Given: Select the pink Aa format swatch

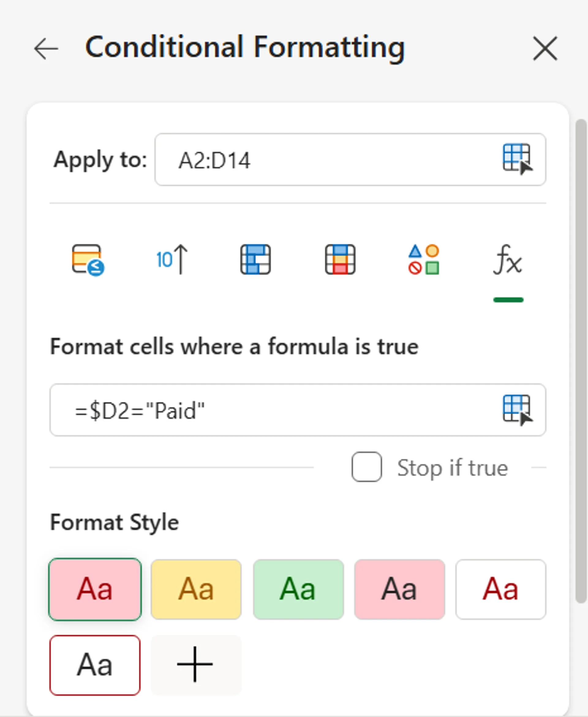Looking at the screenshot, I should click(x=95, y=589).
